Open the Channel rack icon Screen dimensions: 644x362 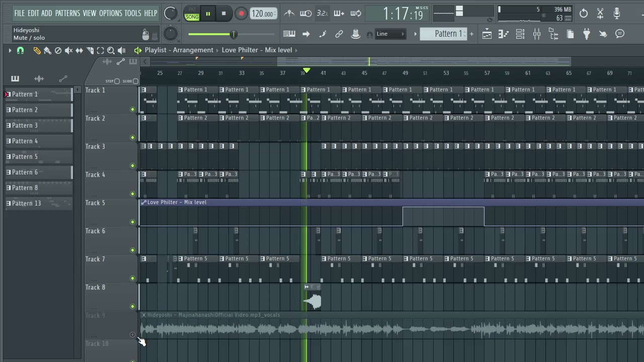(x=520, y=34)
